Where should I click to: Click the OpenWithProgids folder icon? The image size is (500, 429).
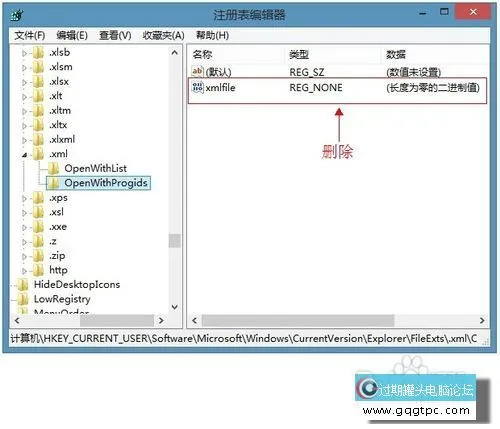53,183
